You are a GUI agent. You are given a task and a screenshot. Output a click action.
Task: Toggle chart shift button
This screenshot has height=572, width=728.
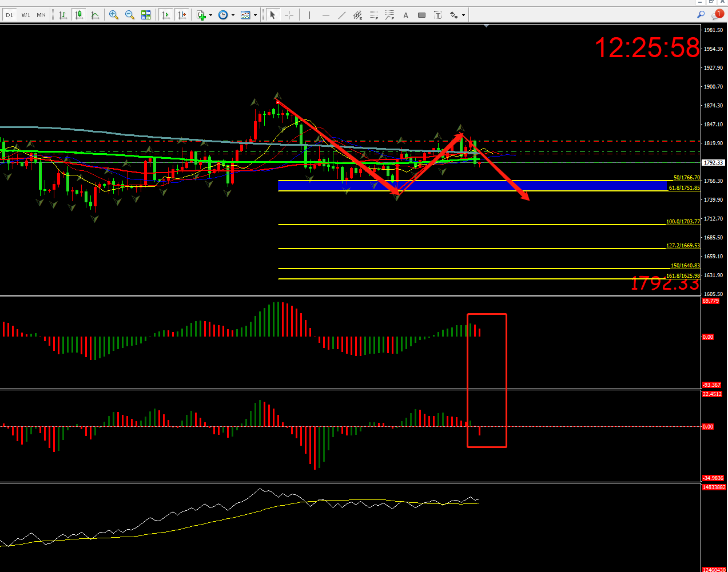tap(182, 15)
